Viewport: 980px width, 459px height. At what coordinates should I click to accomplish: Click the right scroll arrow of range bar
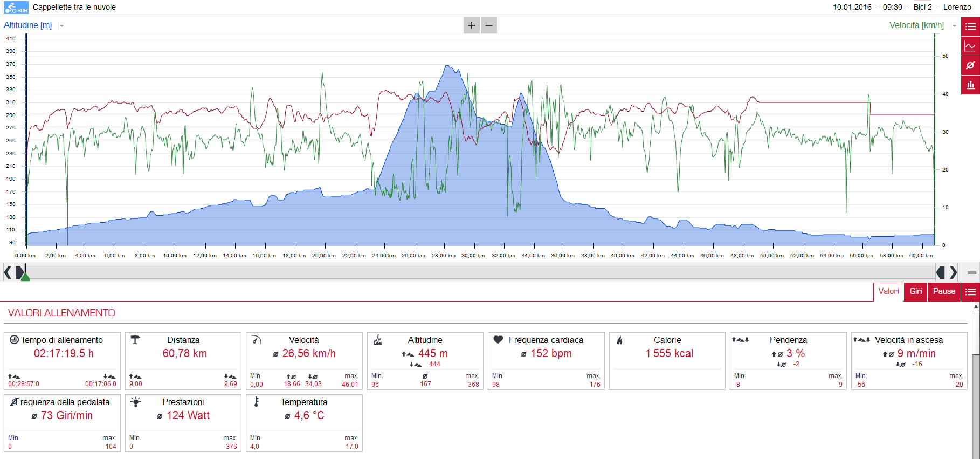pyautogui.click(x=953, y=272)
